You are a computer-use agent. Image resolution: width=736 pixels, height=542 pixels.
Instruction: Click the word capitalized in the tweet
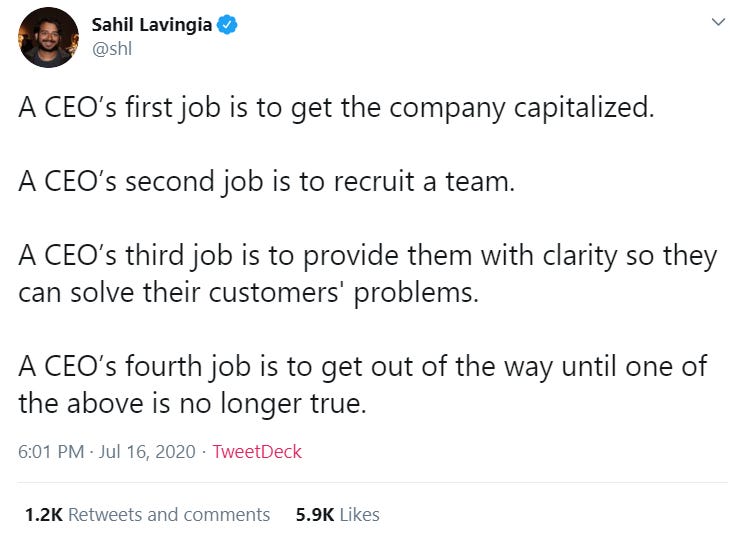pyautogui.click(x=584, y=109)
